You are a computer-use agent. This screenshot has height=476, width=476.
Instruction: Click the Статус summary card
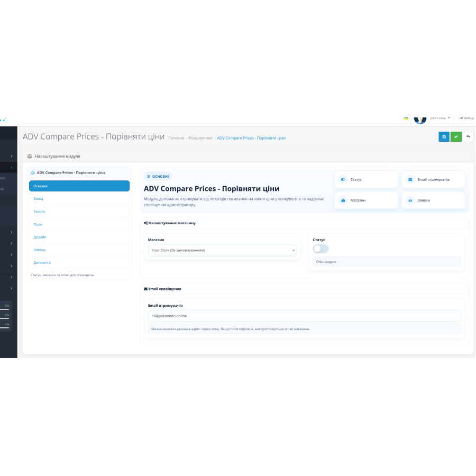pos(366,179)
